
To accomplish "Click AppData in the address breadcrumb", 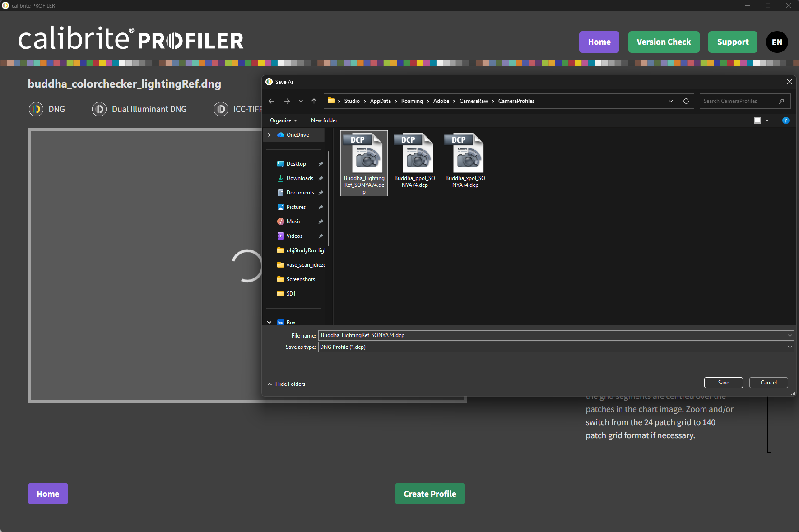I will 381,101.
